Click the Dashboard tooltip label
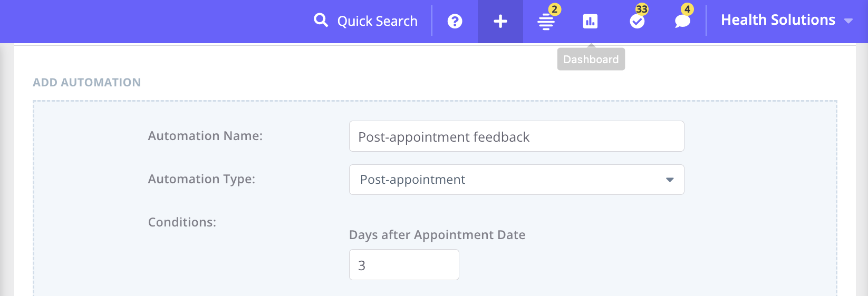Screen dimensions: 868x296 click(x=591, y=60)
